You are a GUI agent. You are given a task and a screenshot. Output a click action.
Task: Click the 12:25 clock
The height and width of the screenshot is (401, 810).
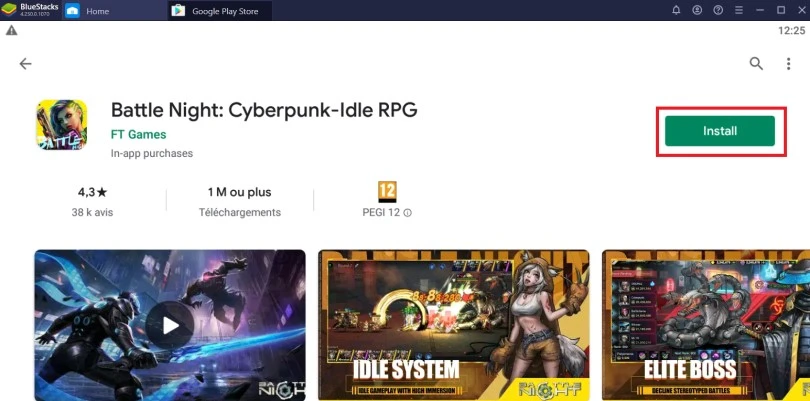click(x=791, y=30)
